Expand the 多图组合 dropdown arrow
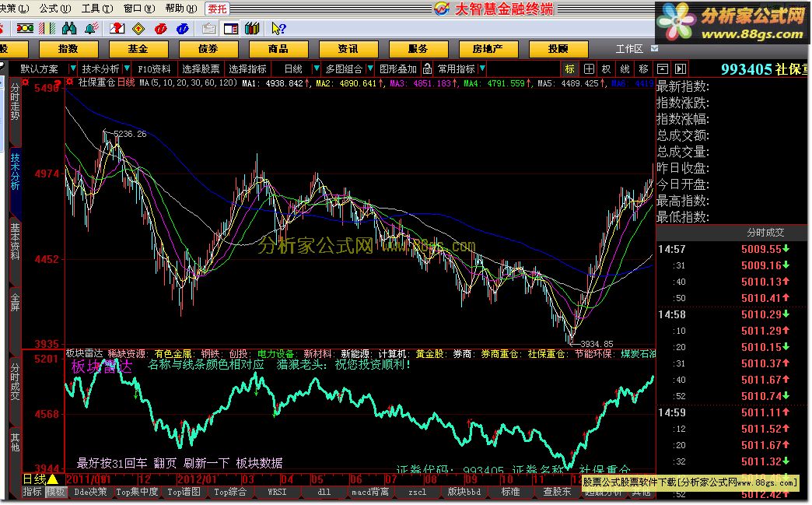The width and height of the screenshot is (812, 505). click(369, 69)
